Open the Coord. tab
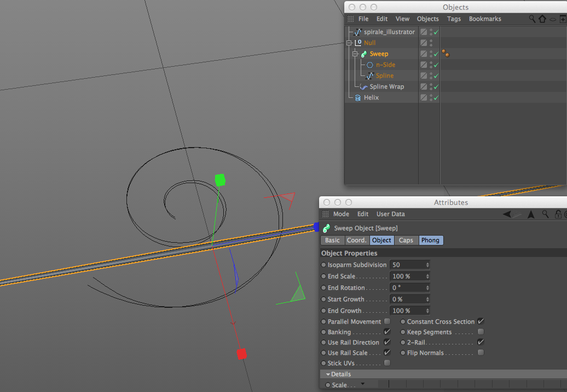The height and width of the screenshot is (392, 567). click(356, 240)
